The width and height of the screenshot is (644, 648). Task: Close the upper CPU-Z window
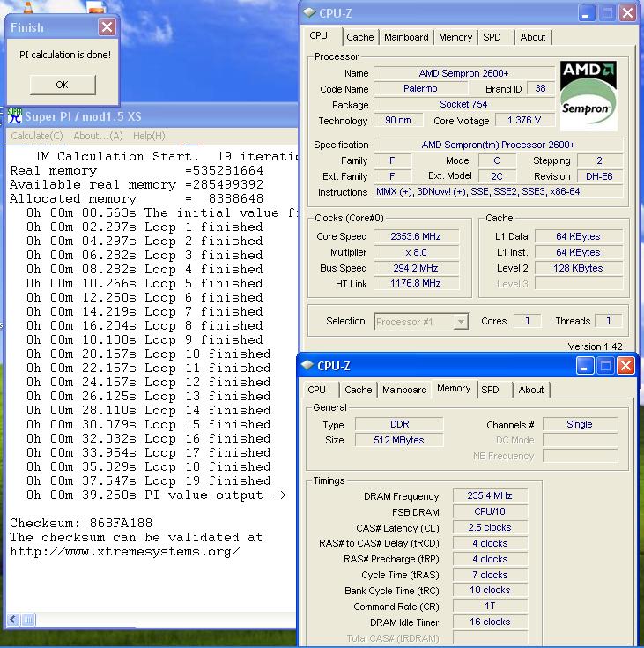tap(628, 13)
